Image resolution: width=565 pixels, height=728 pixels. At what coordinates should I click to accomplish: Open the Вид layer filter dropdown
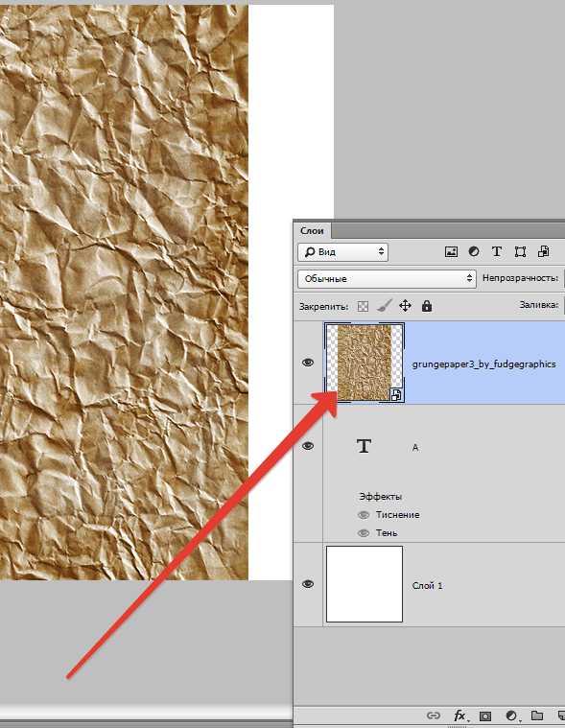tap(342, 252)
